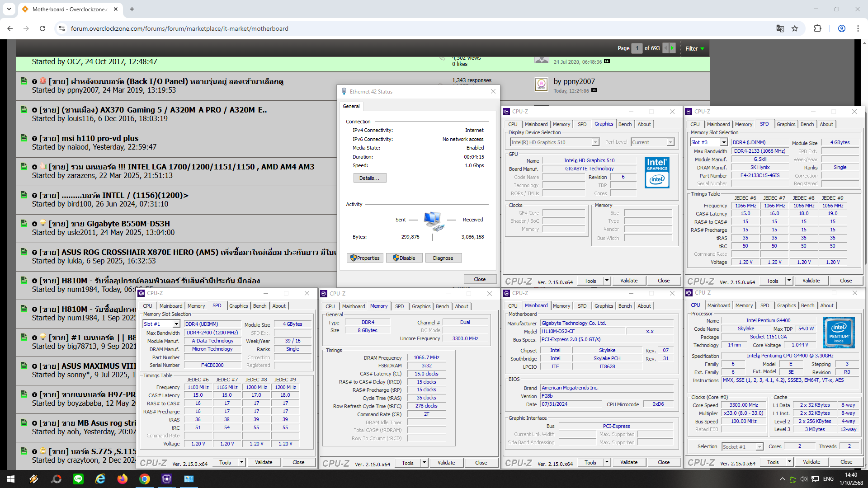The width and height of the screenshot is (868, 488).
Task: Select General tab in Ethernet 42 Status
Action: tap(351, 106)
